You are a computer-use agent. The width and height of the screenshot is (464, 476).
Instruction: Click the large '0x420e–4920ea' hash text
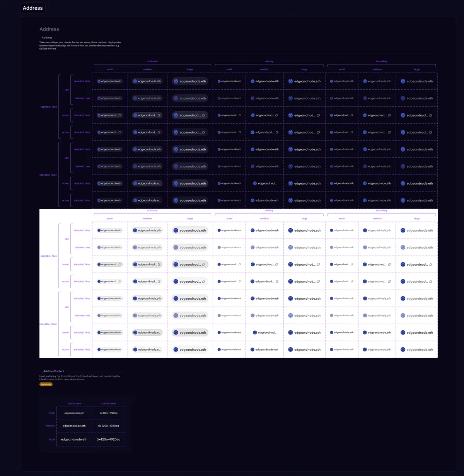(x=108, y=439)
